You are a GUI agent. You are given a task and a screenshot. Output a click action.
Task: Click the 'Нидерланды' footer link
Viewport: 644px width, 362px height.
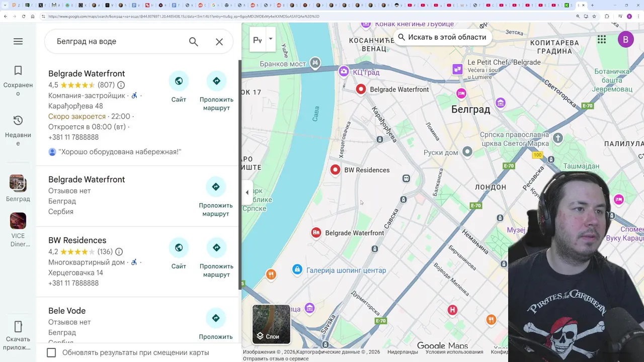pyautogui.click(x=403, y=352)
